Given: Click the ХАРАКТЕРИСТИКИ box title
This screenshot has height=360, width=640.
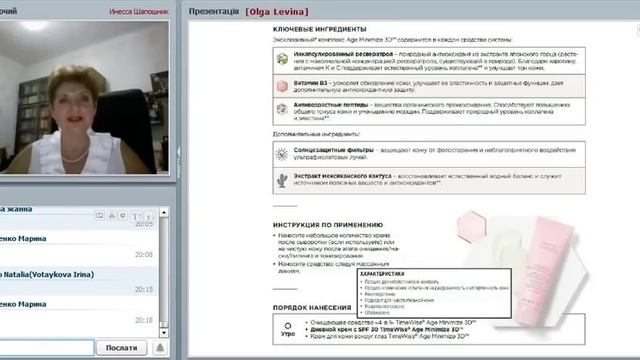Looking at the screenshot, I should pyautogui.click(x=382, y=274).
